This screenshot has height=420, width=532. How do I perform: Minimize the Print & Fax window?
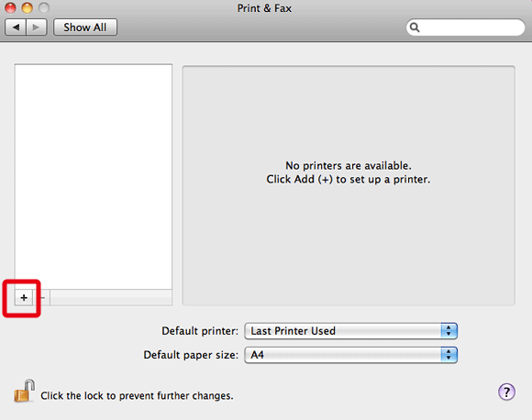point(28,7)
